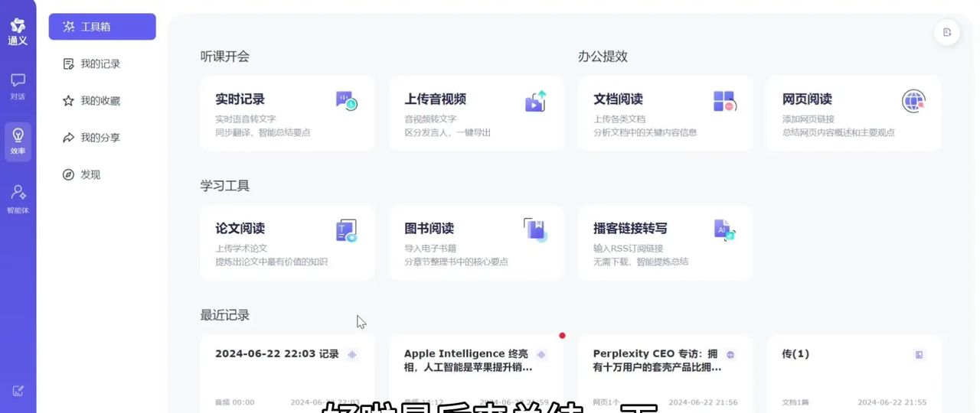Open the 实时记录 tool title
The height and width of the screenshot is (413, 980).
coord(240,99)
